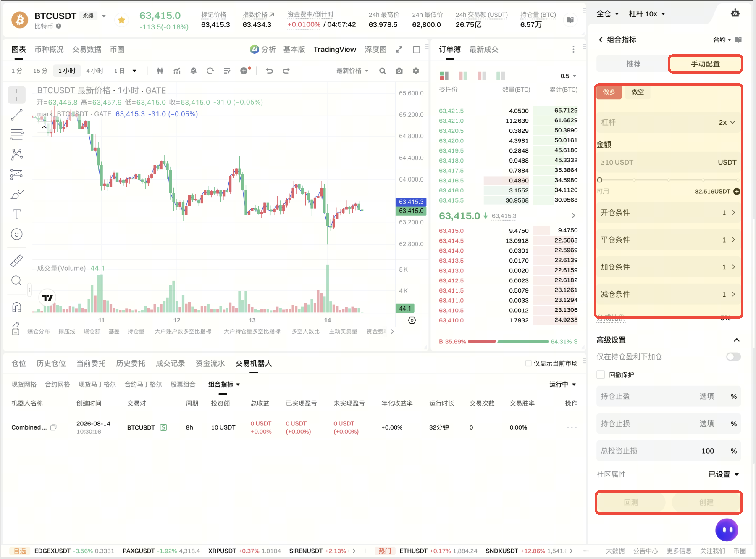Expand 平仓条件 settings
The height and width of the screenshot is (559, 756).
(x=668, y=240)
